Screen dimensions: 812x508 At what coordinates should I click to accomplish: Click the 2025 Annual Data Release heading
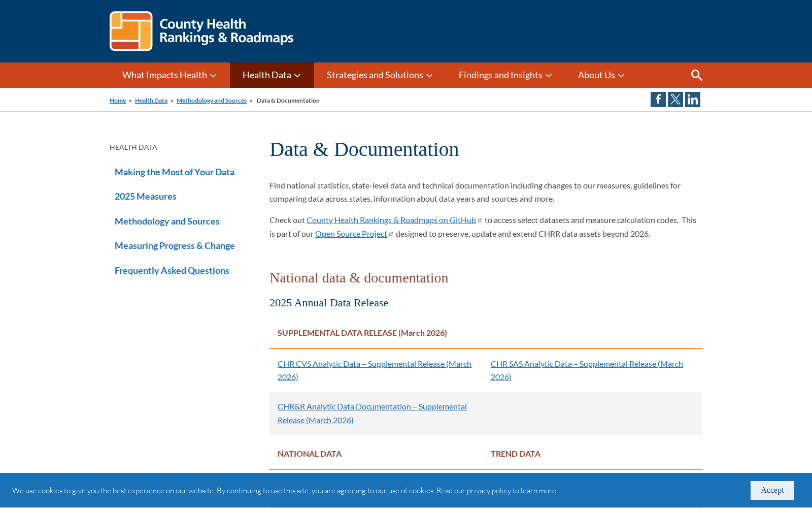point(329,303)
